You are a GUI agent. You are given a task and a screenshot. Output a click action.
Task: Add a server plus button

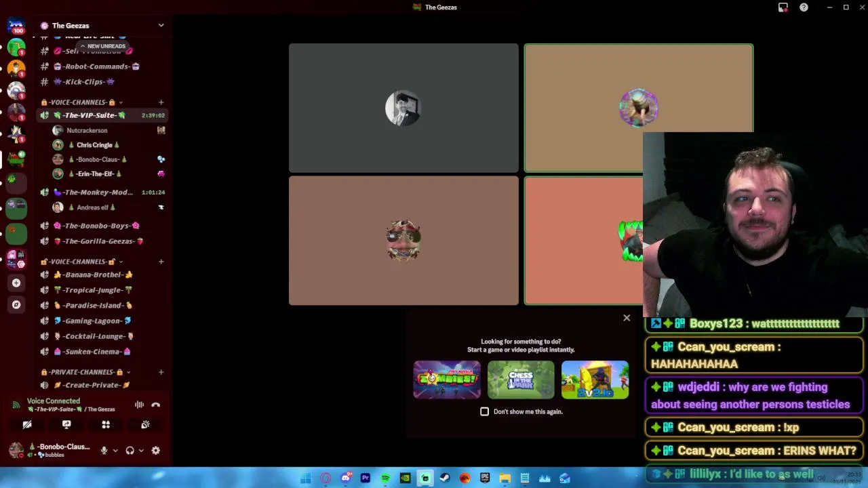(16, 283)
